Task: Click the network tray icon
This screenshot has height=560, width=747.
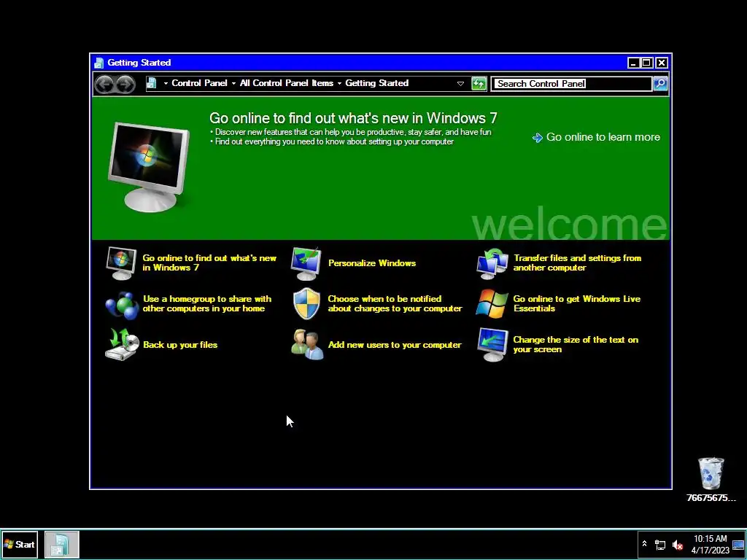Action: click(659, 545)
